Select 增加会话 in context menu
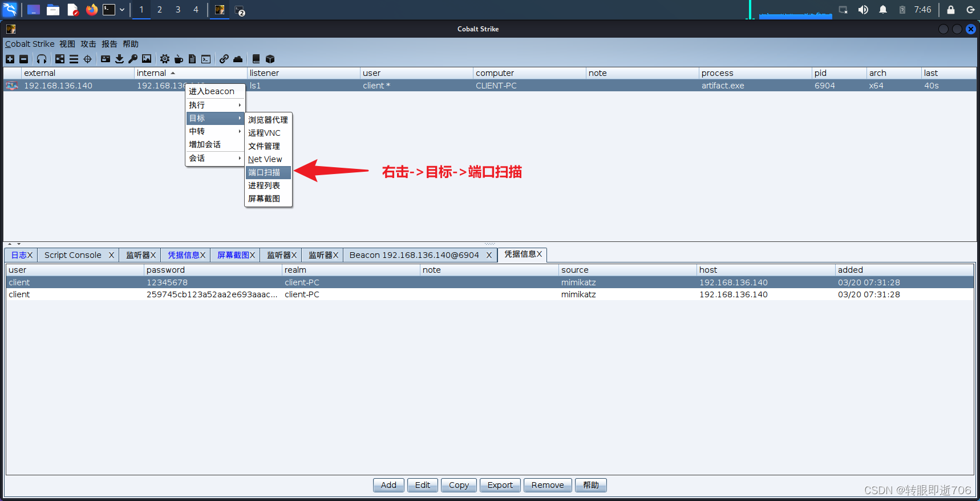This screenshot has width=980, height=501. click(215, 144)
